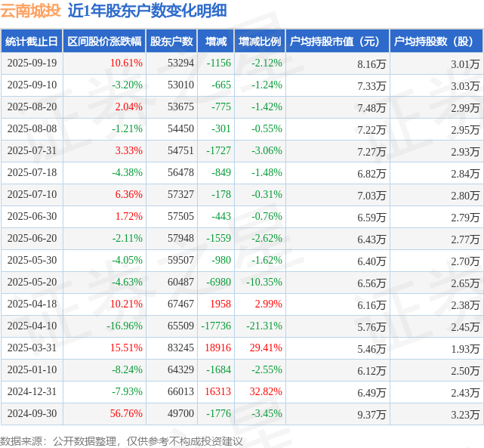
Task: Click the shareholder count 49700
Action: [x=181, y=414]
